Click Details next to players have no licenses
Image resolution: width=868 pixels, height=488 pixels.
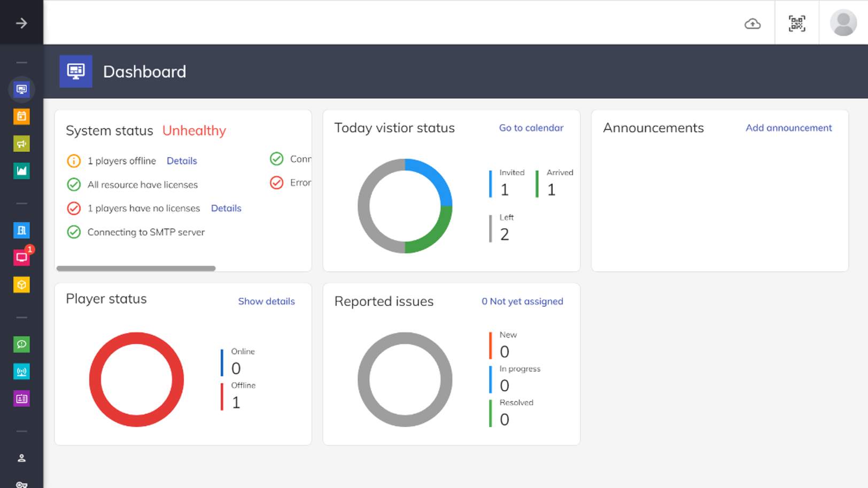tap(226, 208)
